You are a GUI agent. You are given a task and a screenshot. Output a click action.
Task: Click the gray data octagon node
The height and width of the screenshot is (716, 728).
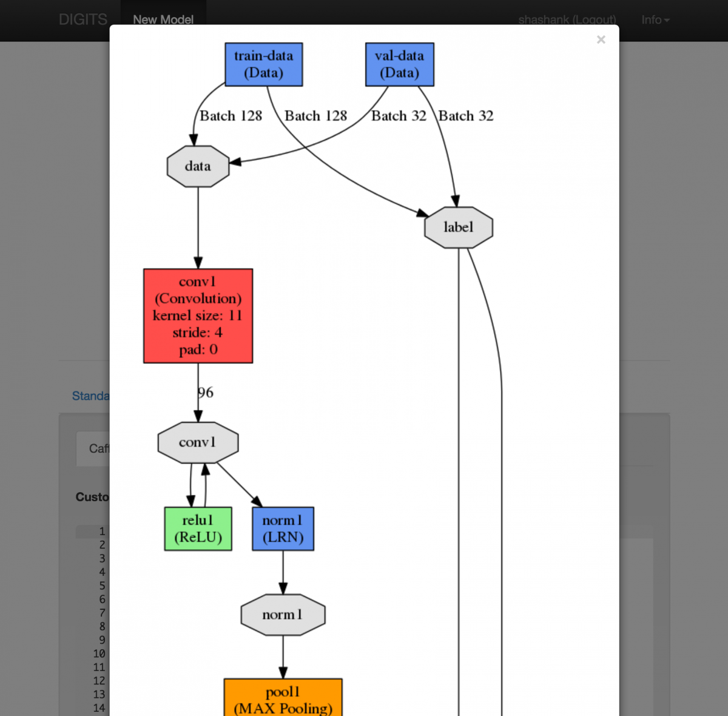pyautogui.click(x=198, y=166)
